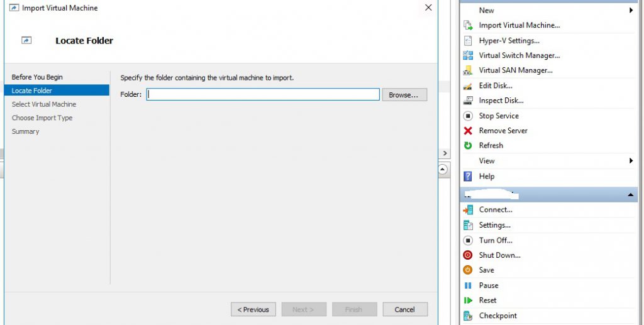Image resolution: width=644 pixels, height=325 pixels.
Task: Click the red Remove Server icon
Action: 468,131
